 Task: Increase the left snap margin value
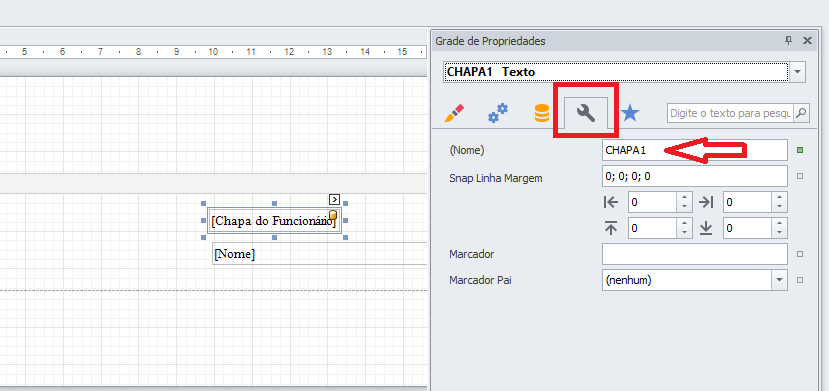tap(685, 197)
